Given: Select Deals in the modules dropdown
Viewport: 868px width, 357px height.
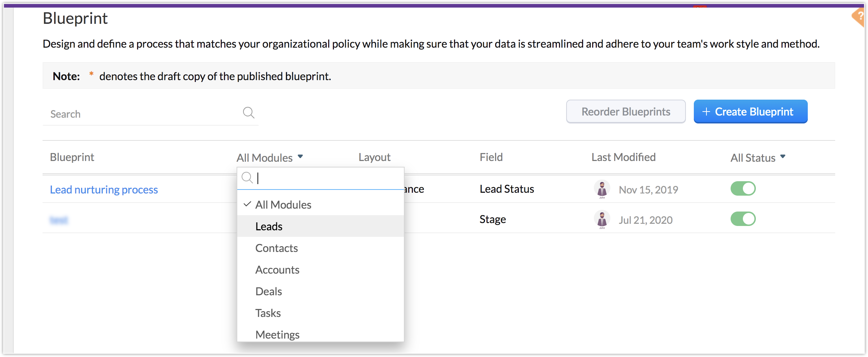Looking at the screenshot, I should coord(269,291).
